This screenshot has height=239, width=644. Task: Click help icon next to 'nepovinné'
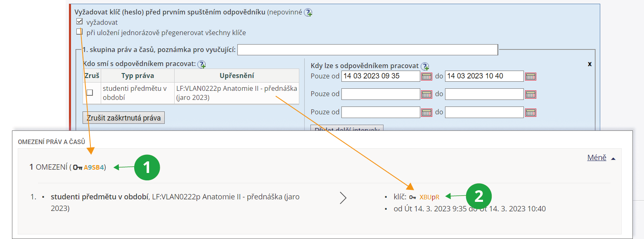pyautogui.click(x=308, y=12)
